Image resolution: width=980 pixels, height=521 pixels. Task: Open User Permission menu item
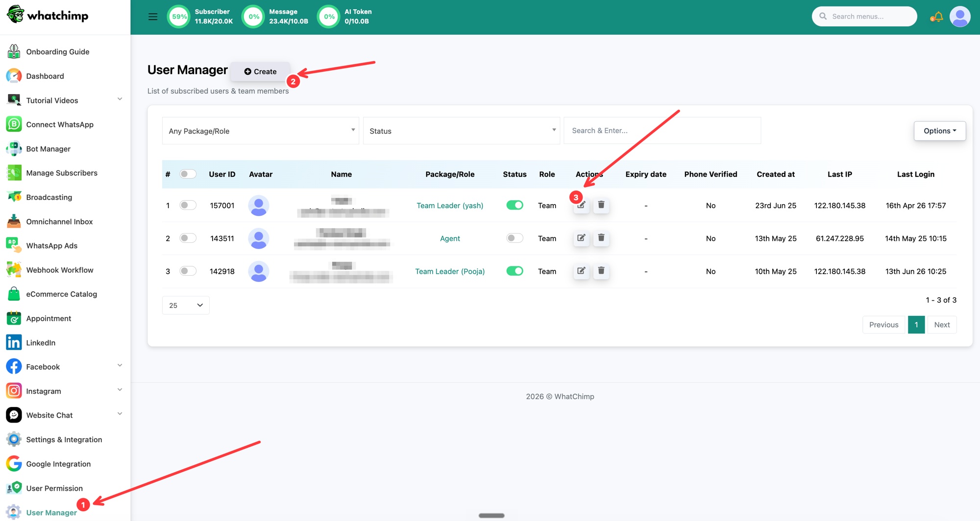click(54, 488)
